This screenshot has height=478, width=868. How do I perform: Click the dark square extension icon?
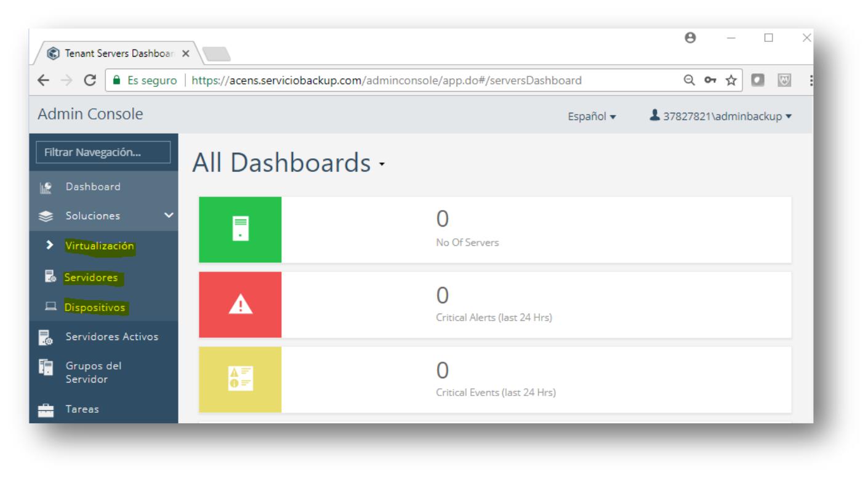757,81
